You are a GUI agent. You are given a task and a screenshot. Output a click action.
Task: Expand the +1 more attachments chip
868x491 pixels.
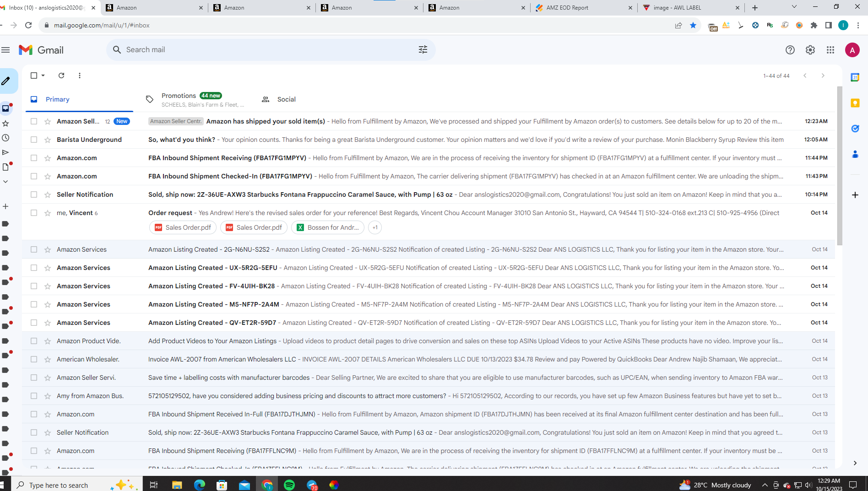[x=375, y=227]
